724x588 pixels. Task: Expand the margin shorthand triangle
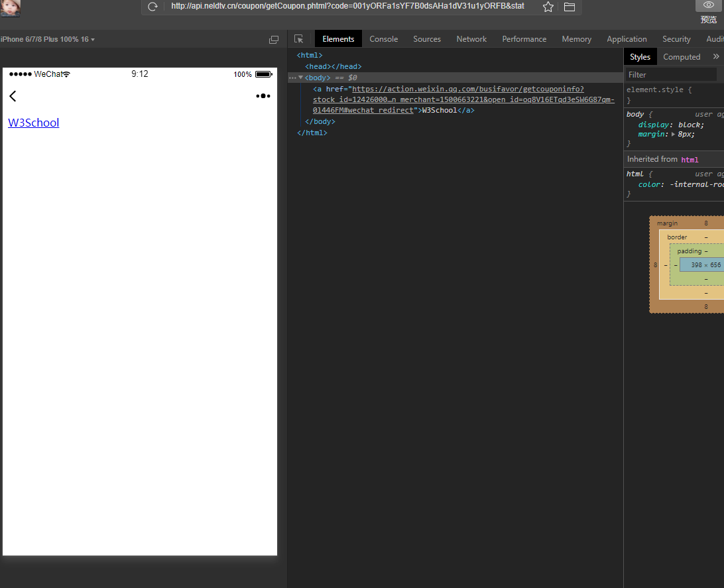673,135
